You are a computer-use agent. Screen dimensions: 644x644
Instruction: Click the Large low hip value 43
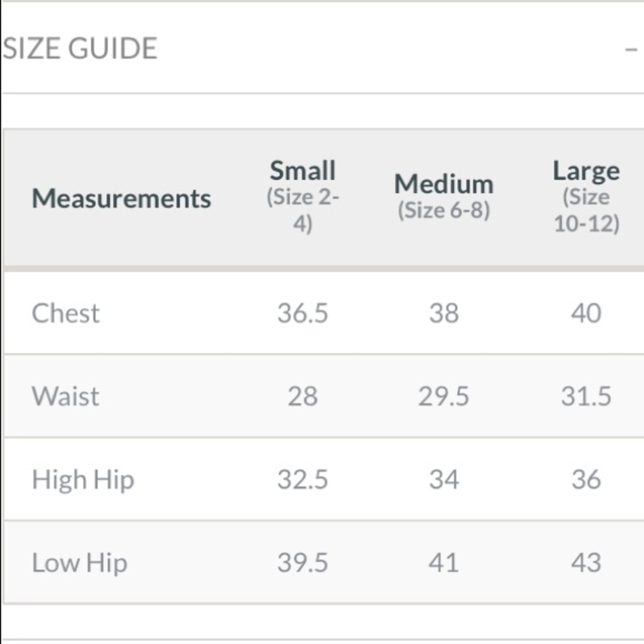point(586,563)
